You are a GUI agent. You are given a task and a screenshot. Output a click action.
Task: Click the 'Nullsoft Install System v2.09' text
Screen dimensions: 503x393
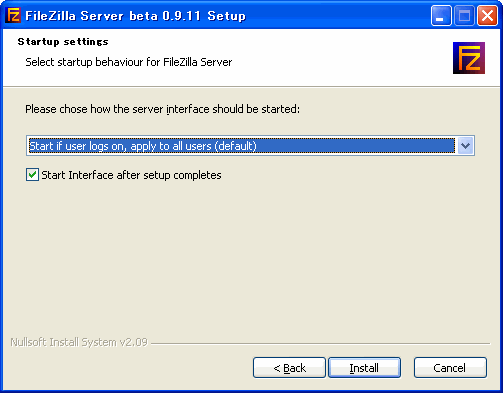coord(79,342)
